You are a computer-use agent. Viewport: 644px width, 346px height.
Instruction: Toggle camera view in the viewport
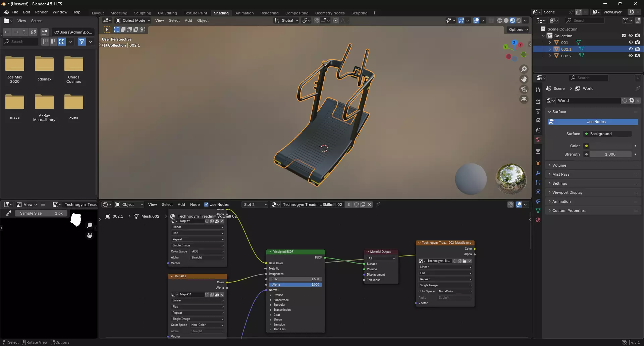pyautogui.click(x=524, y=89)
